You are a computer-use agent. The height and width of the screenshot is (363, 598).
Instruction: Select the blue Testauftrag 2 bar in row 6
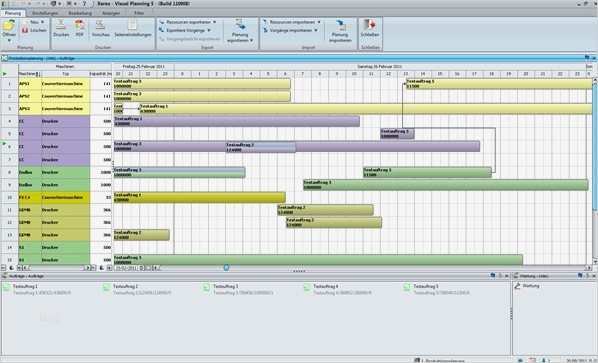click(260, 147)
